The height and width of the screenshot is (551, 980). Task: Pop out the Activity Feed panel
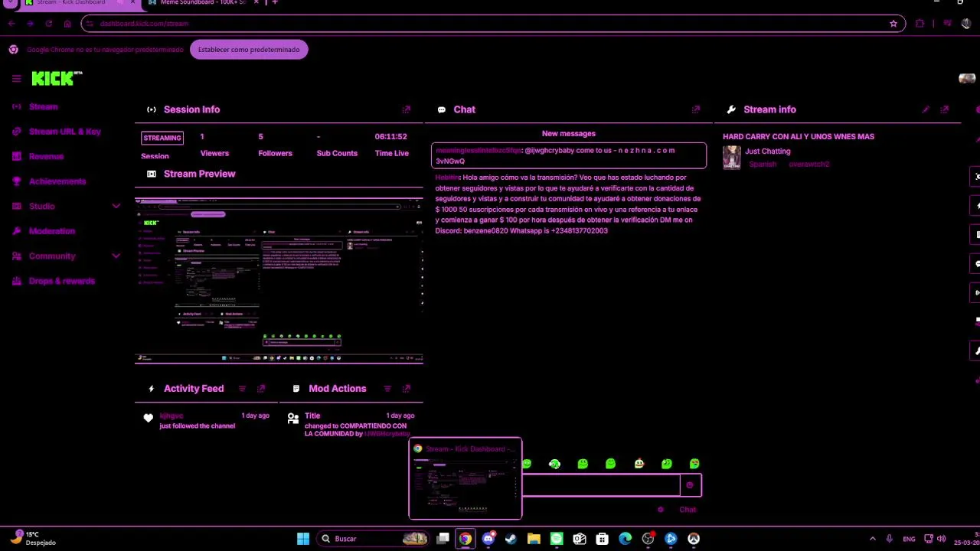(x=261, y=389)
